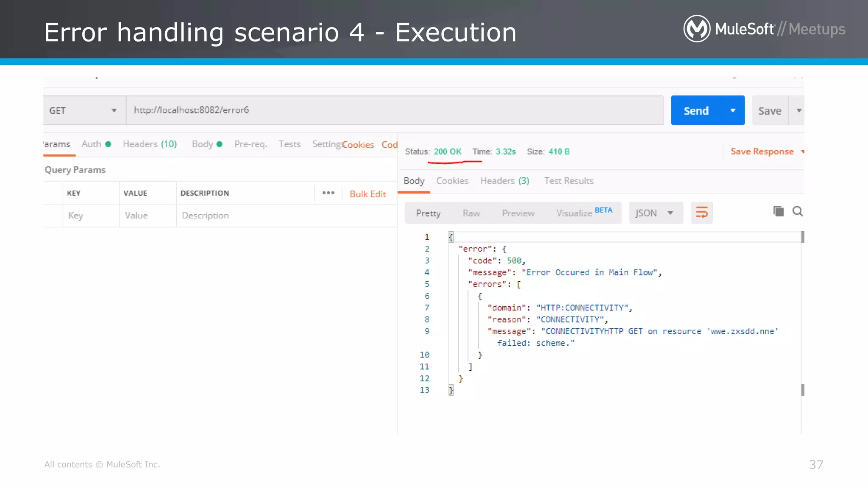
Task: Click the Save button
Action: pyautogui.click(x=770, y=111)
